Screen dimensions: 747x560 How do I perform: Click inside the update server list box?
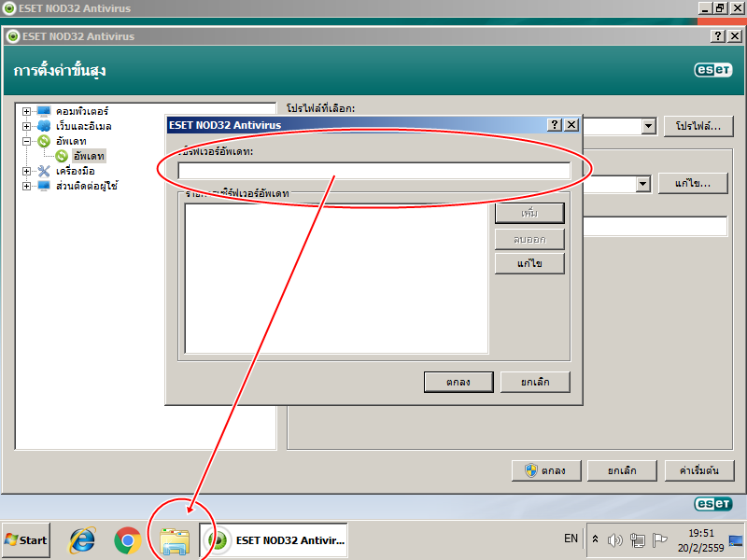[x=336, y=278]
